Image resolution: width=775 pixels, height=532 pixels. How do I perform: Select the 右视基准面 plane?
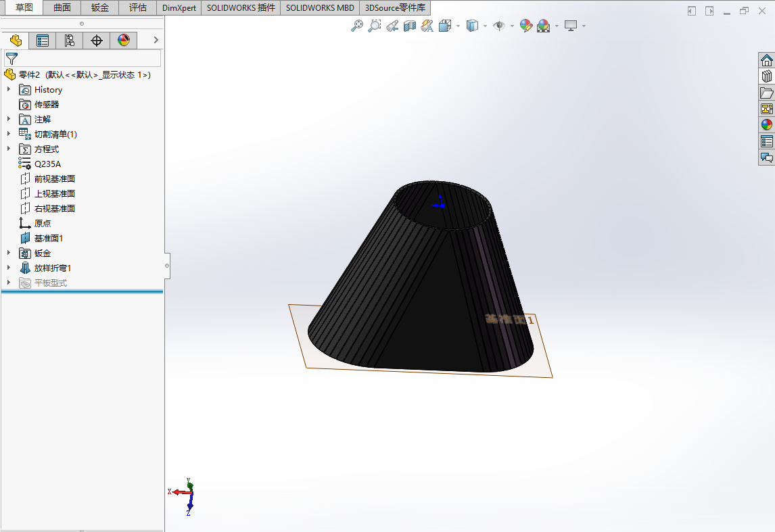coord(54,208)
